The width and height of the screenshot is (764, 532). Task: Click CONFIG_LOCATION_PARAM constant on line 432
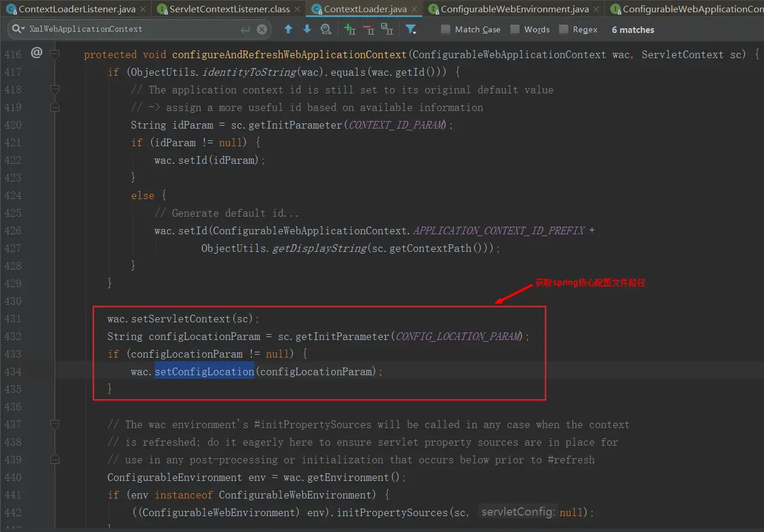click(457, 336)
